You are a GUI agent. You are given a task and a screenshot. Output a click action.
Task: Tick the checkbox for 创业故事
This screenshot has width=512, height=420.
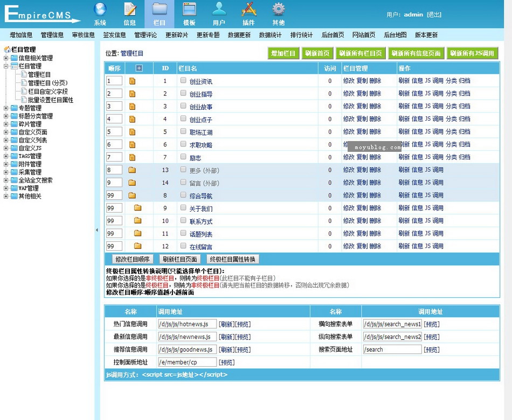(x=183, y=106)
